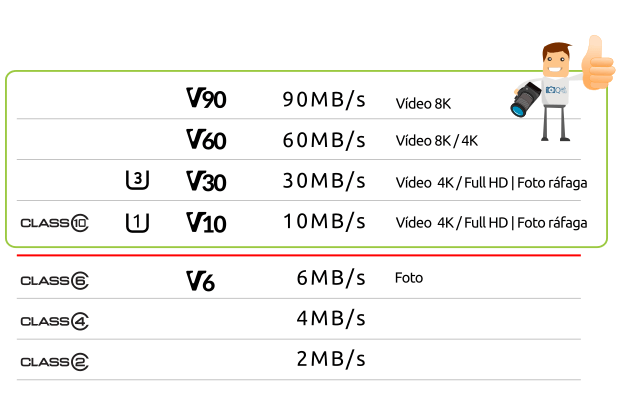Click the V6 video speed class icon
The width and height of the screenshot is (621, 403).
tap(200, 282)
